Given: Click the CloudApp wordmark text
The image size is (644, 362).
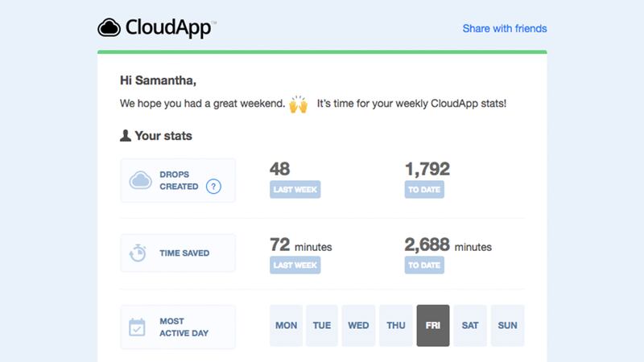Looking at the screenshot, I should (170, 28).
